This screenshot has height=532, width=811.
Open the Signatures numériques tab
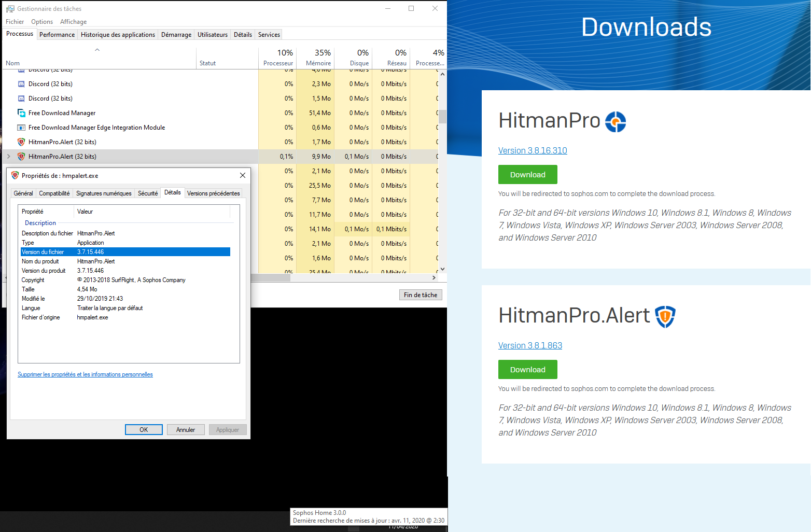coord(104,193)
